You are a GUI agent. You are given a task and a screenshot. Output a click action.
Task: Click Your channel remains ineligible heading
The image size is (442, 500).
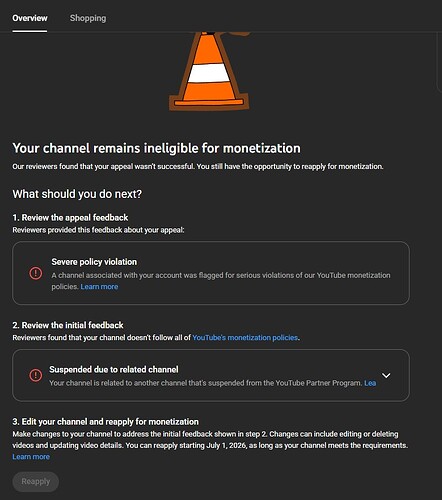pyautogui.click(x=156, y=148)
